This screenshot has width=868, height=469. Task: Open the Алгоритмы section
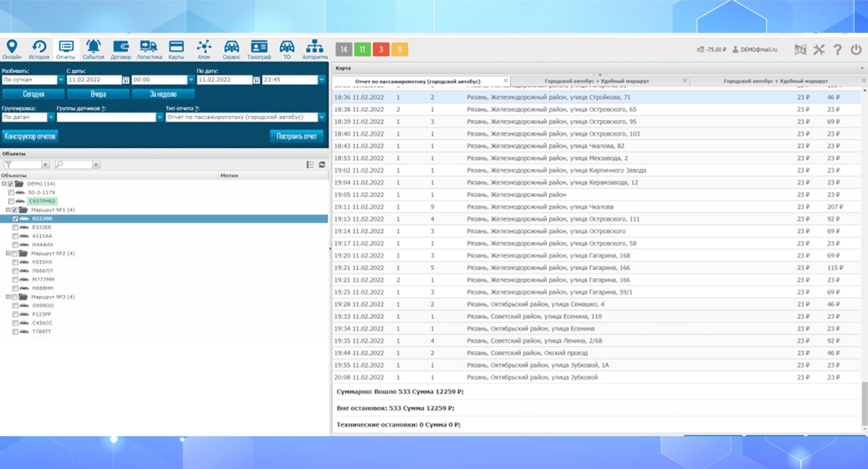[314, 49]
